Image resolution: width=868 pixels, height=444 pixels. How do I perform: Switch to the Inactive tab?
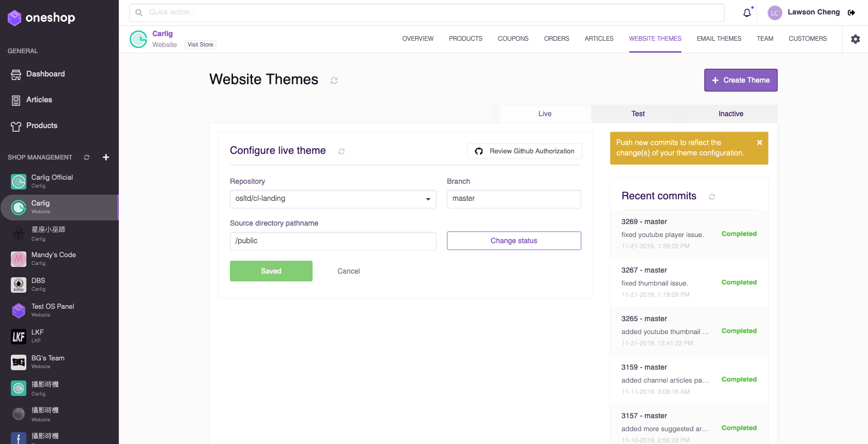pos(731,114)
